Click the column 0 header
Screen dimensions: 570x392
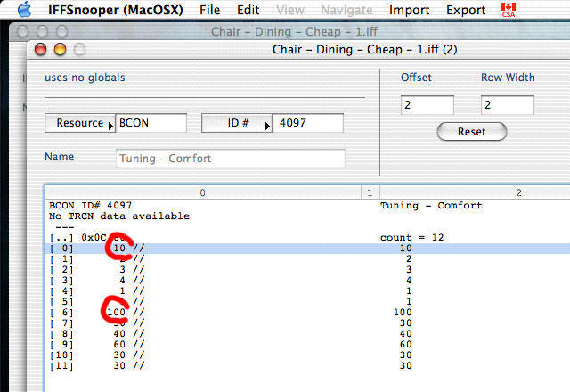[202, 192]
